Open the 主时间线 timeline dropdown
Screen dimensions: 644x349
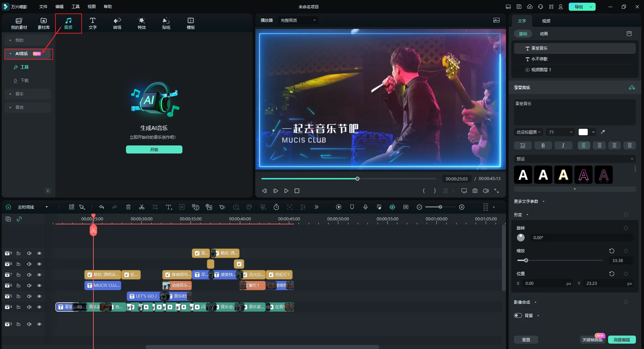[33, 207]
